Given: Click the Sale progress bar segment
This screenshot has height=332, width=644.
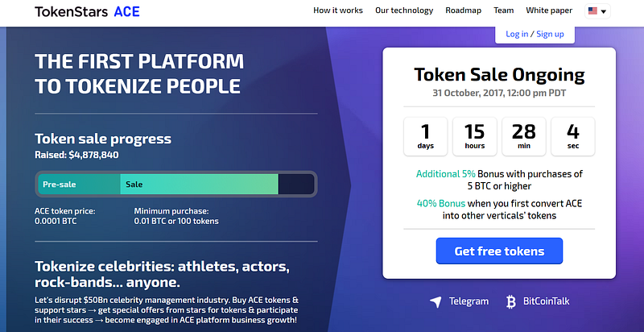Looking at the screenshot, I should point(199,184).
